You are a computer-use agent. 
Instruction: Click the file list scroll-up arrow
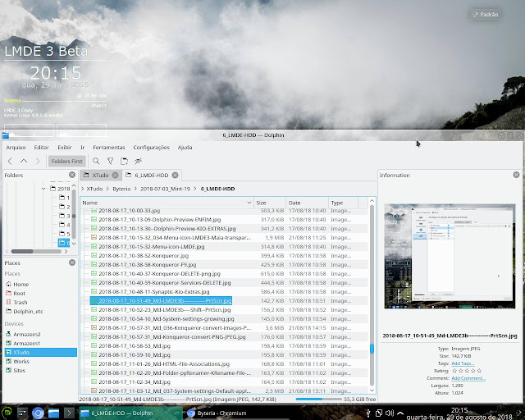coord(372,201)
